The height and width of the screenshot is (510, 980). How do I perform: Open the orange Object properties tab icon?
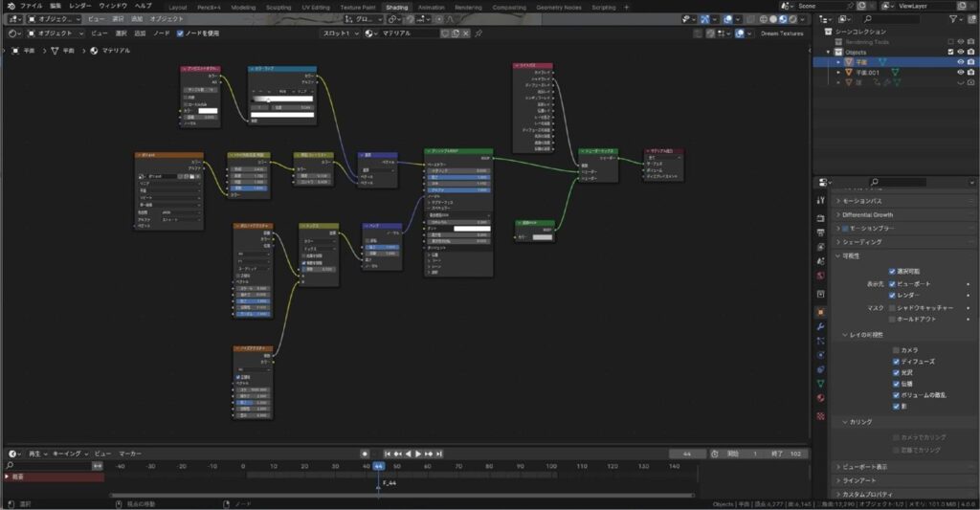(x=820, y=312)
